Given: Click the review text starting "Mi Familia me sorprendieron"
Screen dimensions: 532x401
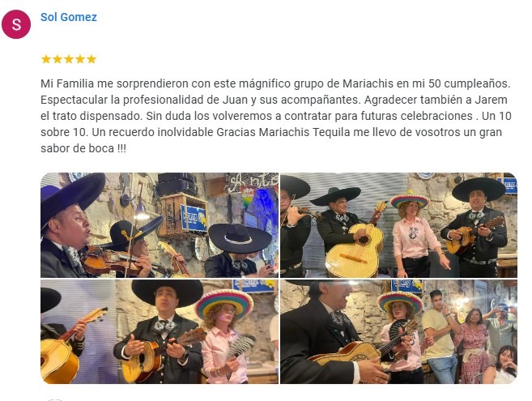Looking at the screenshot, I should [276, 116].
